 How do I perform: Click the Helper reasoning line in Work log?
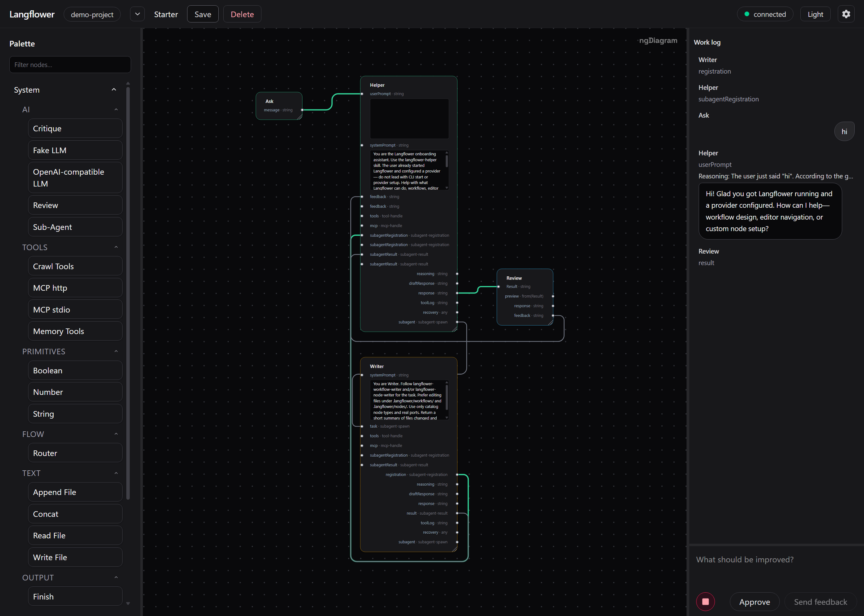click(775, 176)
